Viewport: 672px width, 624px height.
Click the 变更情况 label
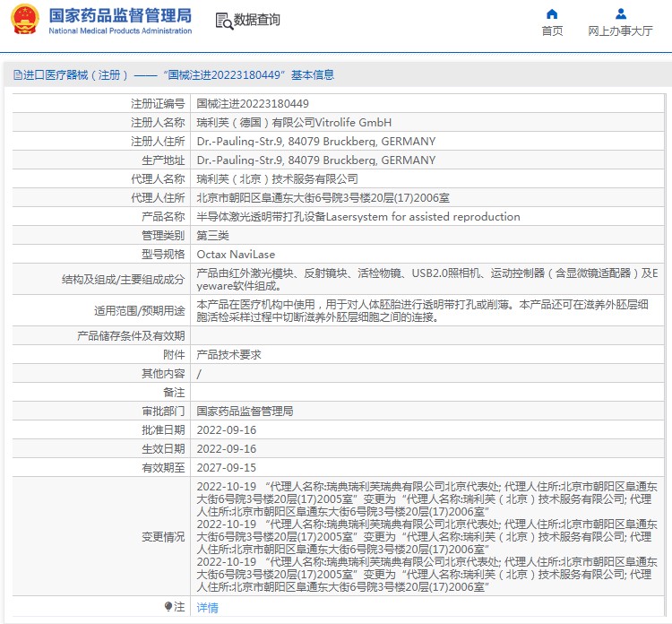coord(163,536)
